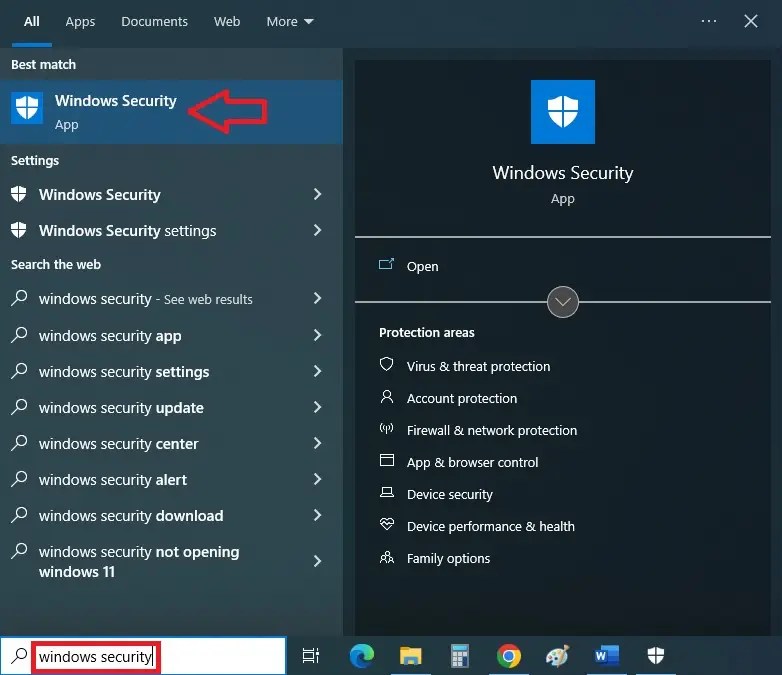The width and height of the screenshot is (782, 675).
Task: Open Device performance & health
Action: 491,526
